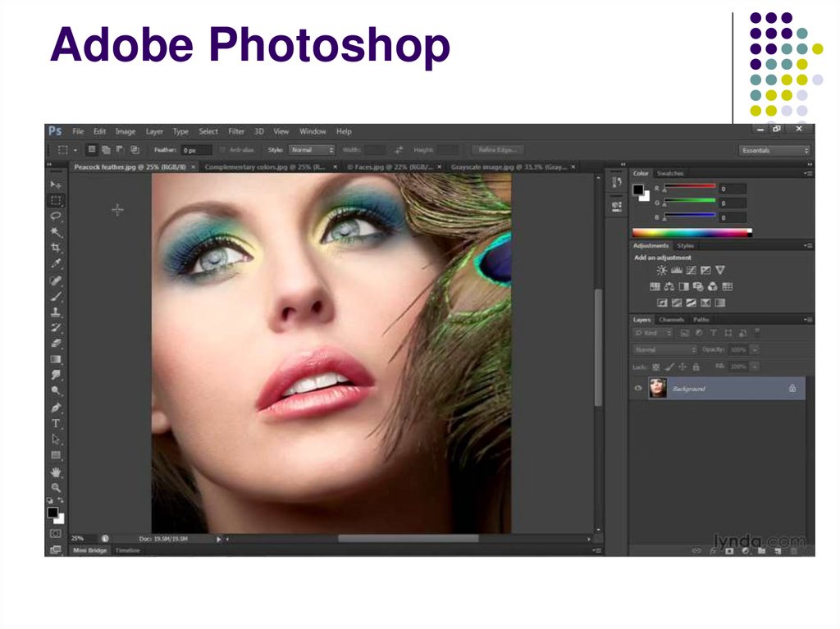840x629 pixels.
Task: Select the Move tool
Action: click(x=56, y=185)
